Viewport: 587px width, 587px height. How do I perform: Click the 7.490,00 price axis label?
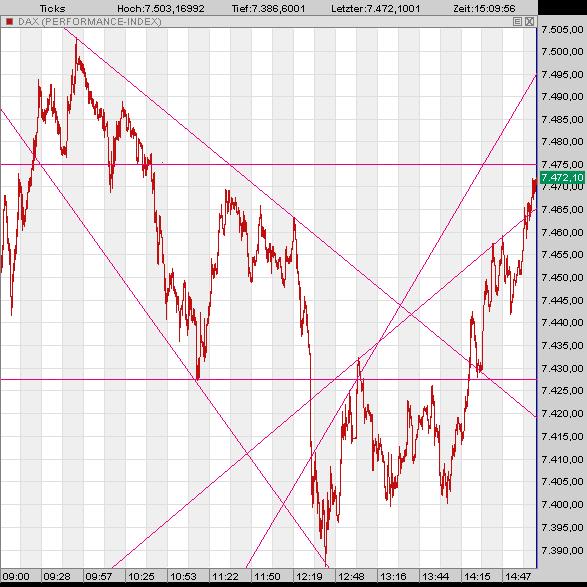click(562, 97)
